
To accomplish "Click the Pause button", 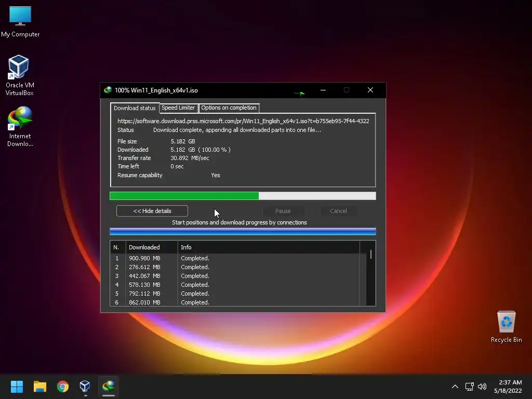I will 283,211.
